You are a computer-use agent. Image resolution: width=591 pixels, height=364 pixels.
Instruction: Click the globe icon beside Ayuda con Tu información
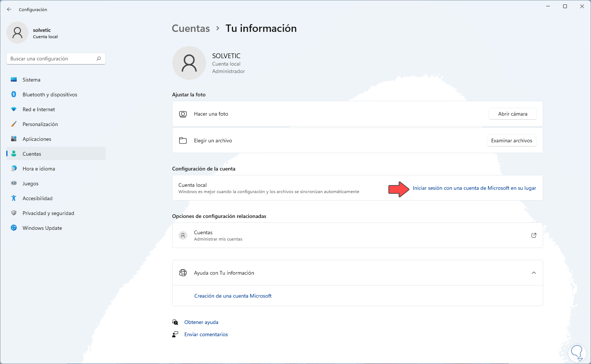tap(183, 273)
